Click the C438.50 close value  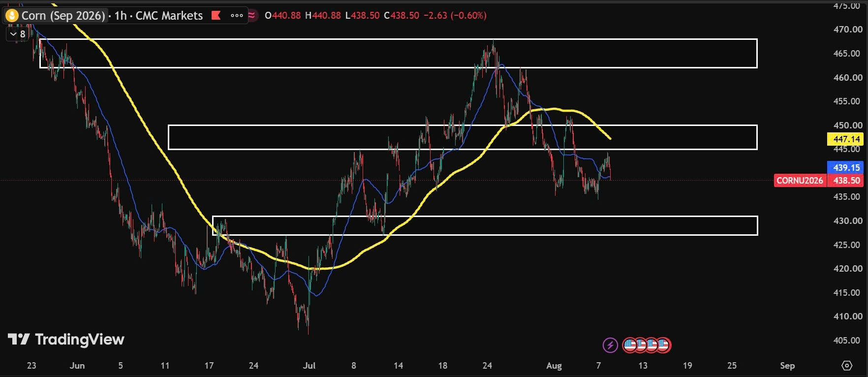[402, 15]
